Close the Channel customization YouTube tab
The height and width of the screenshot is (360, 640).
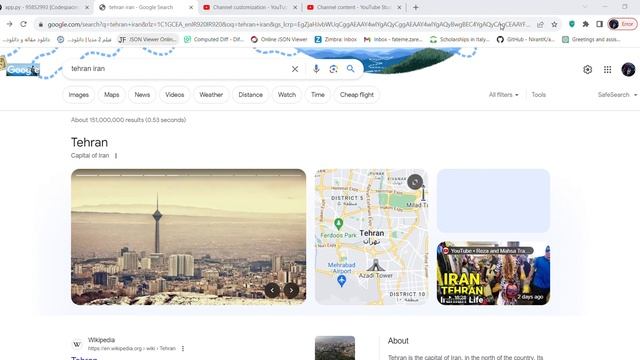click(x=295, y=7)
